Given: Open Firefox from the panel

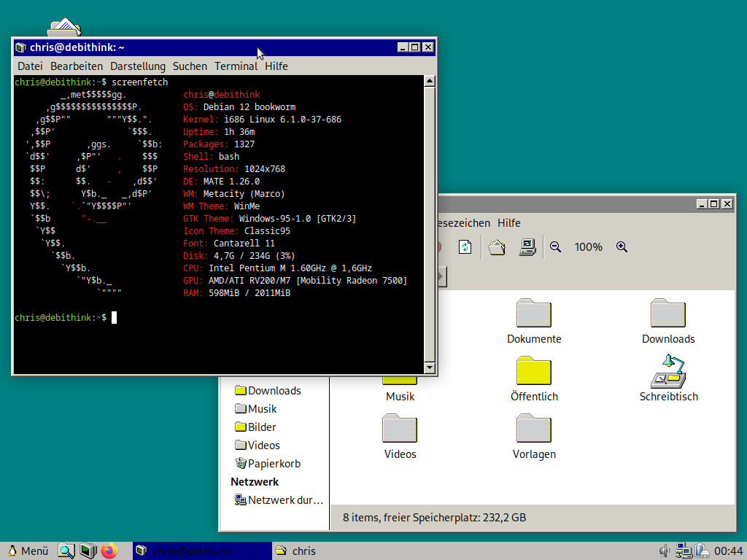Looking at the screenshot, I should pyautogui.click(x=109, y=551).
